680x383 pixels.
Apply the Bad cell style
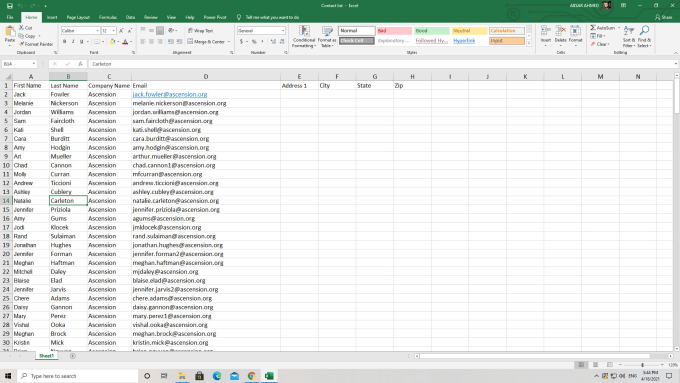394,31
